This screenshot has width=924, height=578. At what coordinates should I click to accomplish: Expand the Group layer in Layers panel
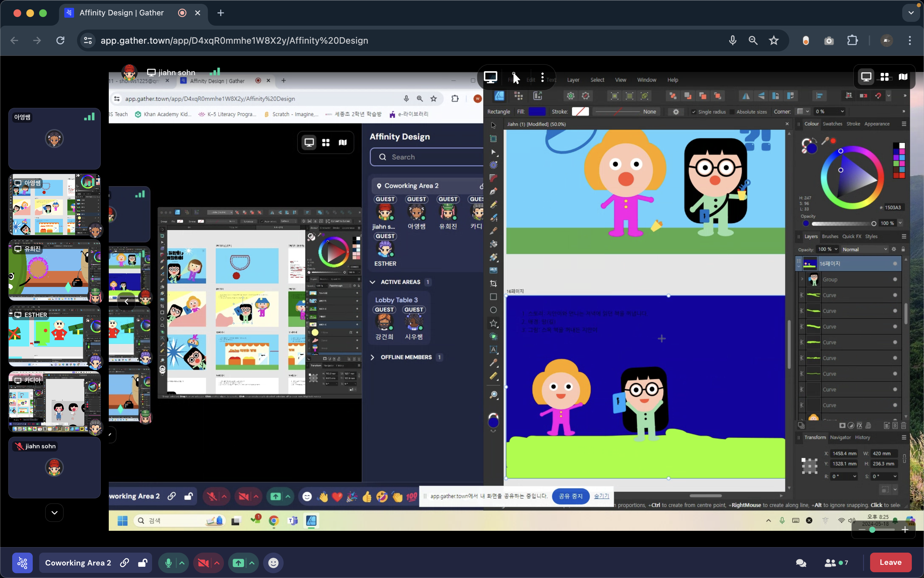tap(802, 279)
